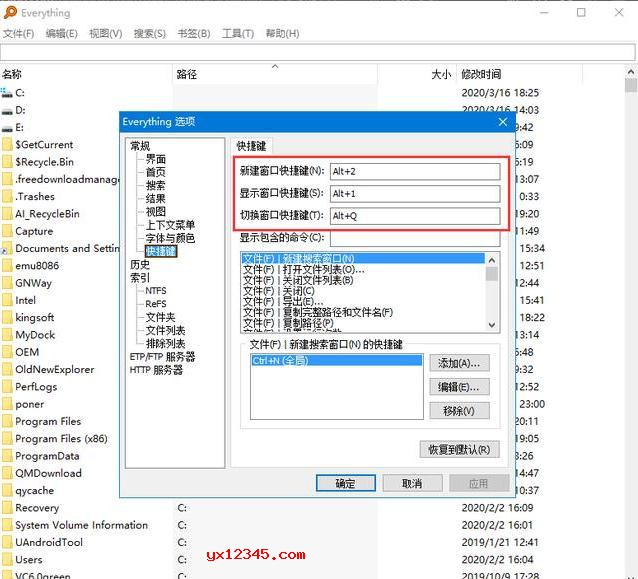Open the 视图(V) menu
The height and width of the screenshot is (579, 638).
coord(106,34)
